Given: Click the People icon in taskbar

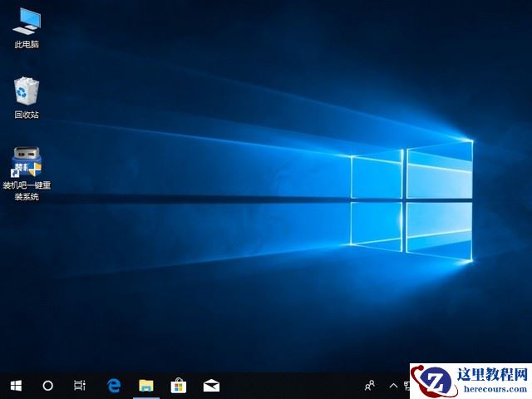Looking at the screenshot, I should (370, 386).
